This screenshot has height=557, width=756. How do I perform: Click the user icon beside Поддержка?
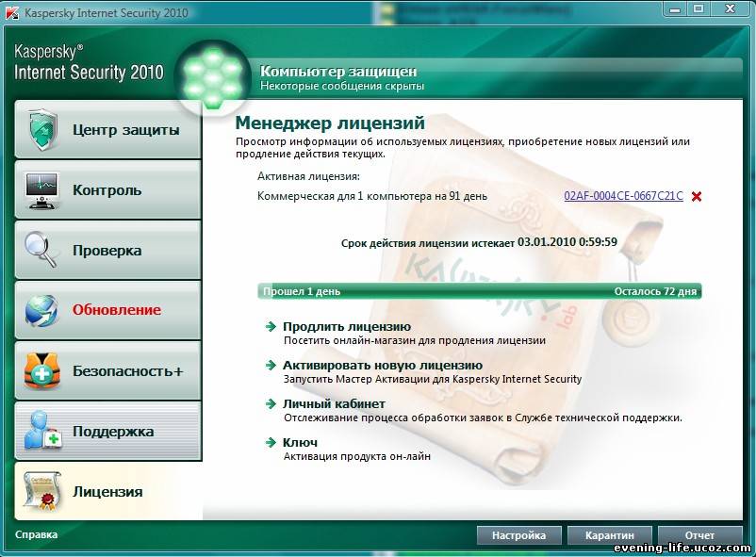coord(42,431)
